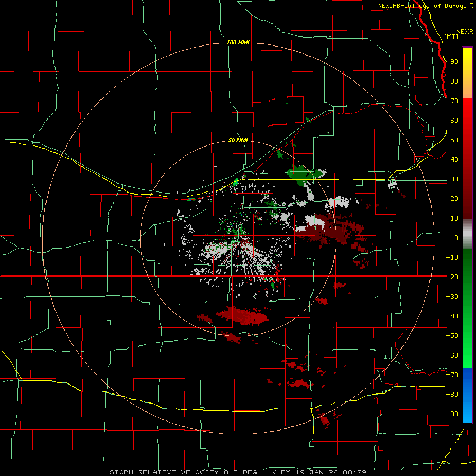Click the -10 value on velocity scale

[452, 258]
